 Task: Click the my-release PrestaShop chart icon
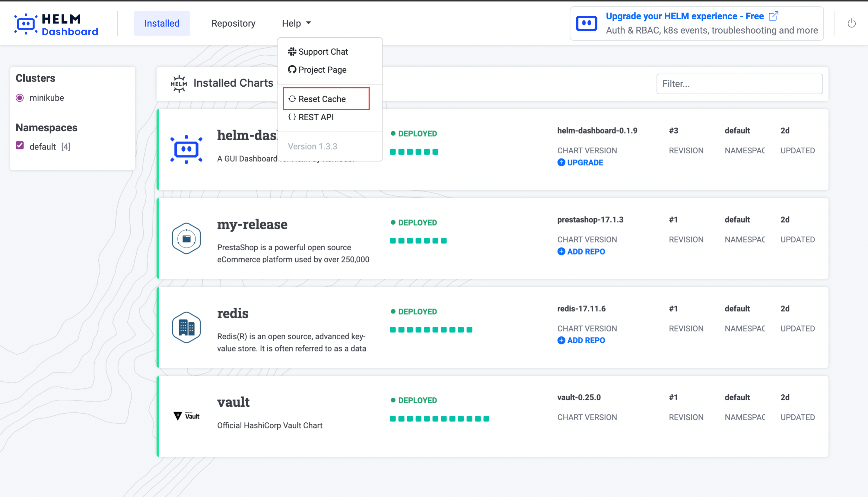coord(186,238)
